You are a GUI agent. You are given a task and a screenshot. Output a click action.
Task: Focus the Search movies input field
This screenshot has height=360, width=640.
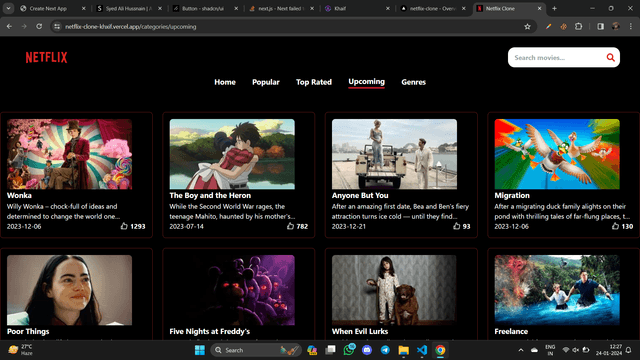point(557,58)
